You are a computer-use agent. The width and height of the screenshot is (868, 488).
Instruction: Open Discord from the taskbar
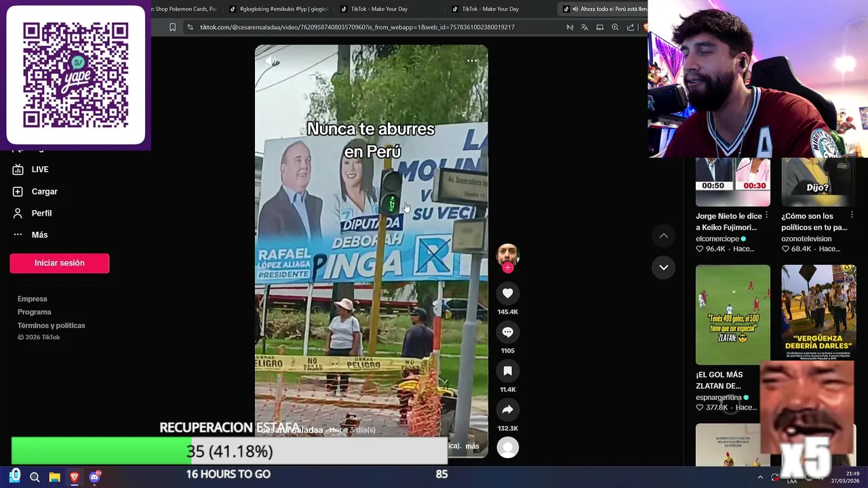tap(94, 477)
